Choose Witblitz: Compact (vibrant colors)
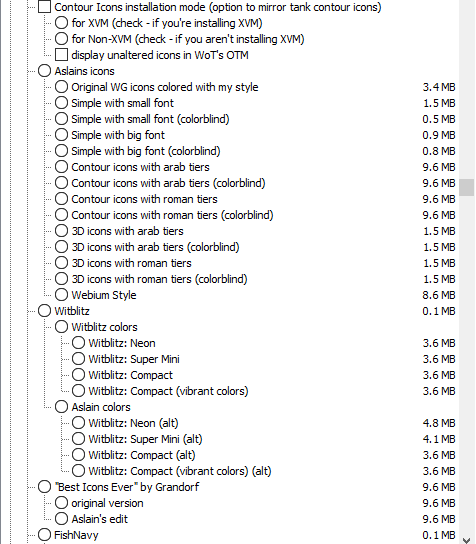 click(78, 391)
